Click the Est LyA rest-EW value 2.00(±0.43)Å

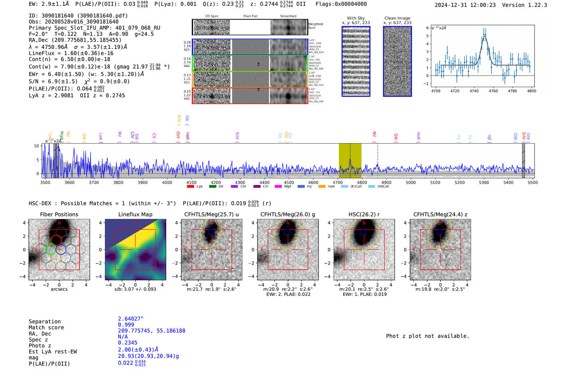138,350
